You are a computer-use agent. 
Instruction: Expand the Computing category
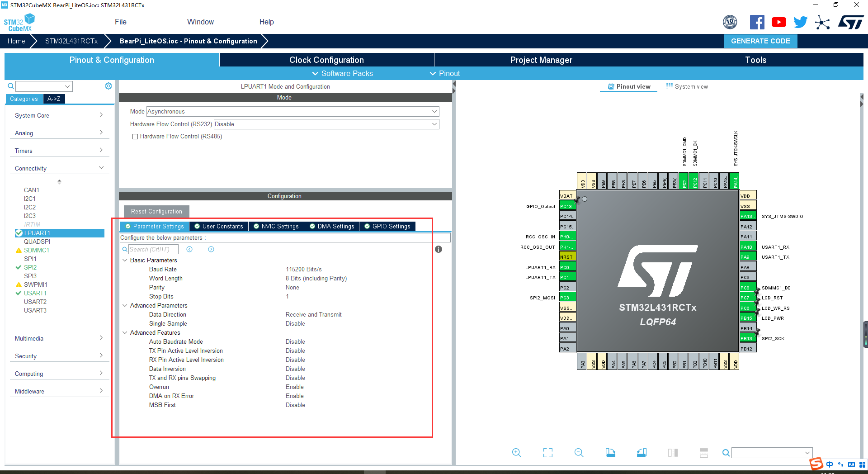[59, 374]
